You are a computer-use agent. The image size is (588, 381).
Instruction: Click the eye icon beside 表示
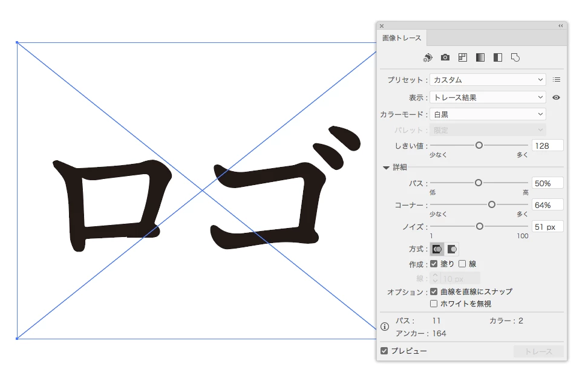tap(556, 97)
